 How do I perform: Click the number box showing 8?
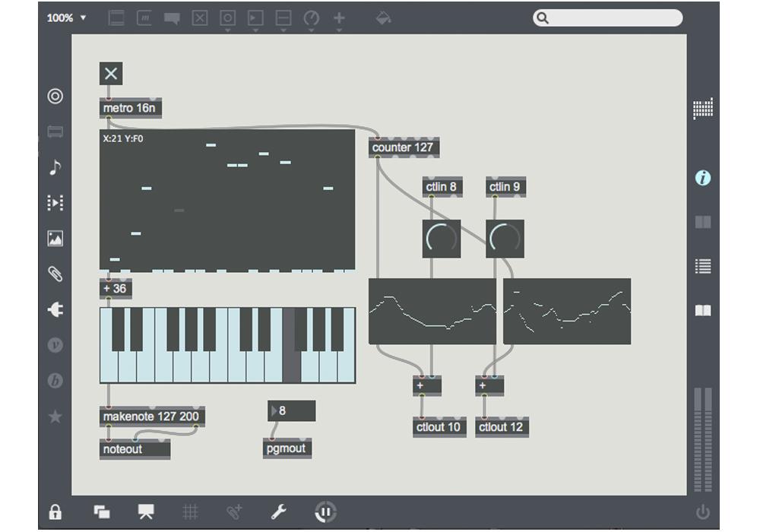tap(291, 411)
